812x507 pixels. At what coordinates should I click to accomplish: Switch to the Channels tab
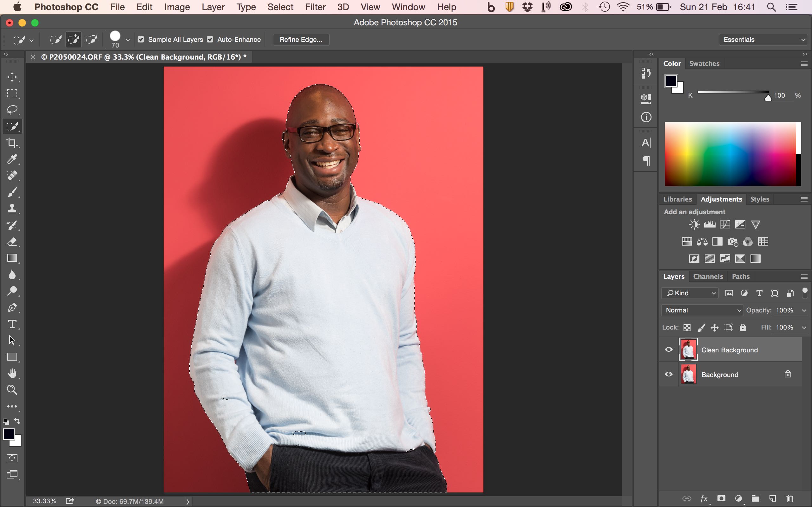(708, 277)
